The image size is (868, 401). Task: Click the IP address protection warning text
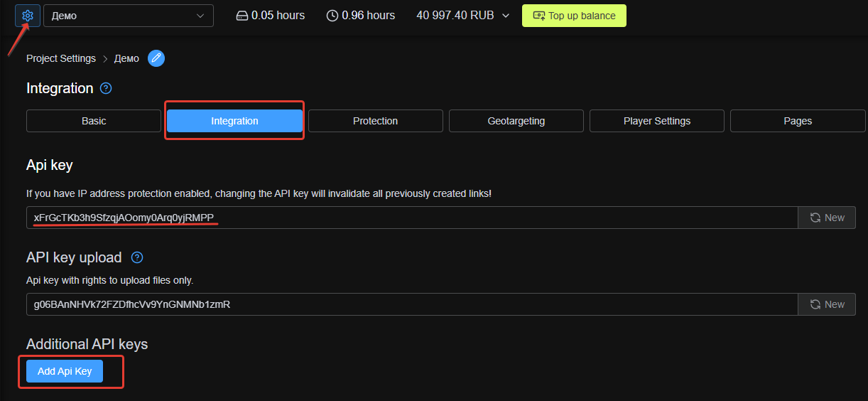tap(259, 193)
